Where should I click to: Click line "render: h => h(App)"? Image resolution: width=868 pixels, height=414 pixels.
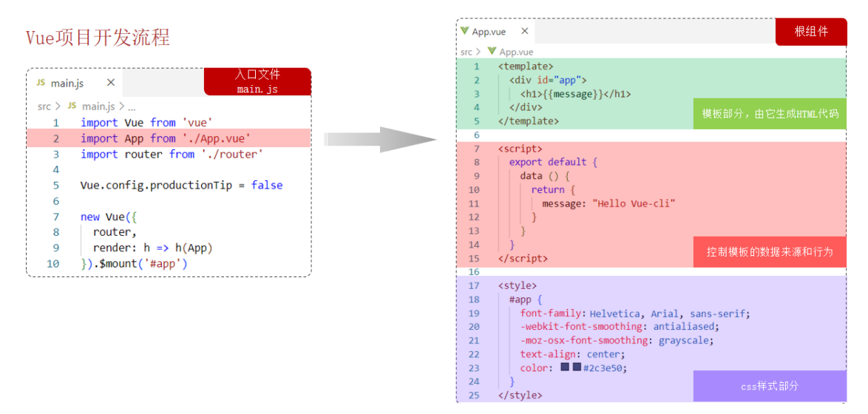(153, 248)
